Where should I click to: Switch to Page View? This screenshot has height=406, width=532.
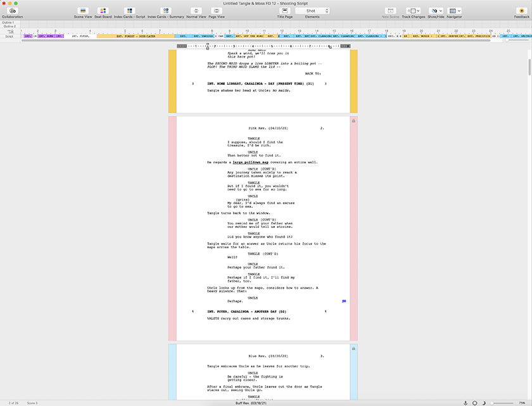pos(217,11)
